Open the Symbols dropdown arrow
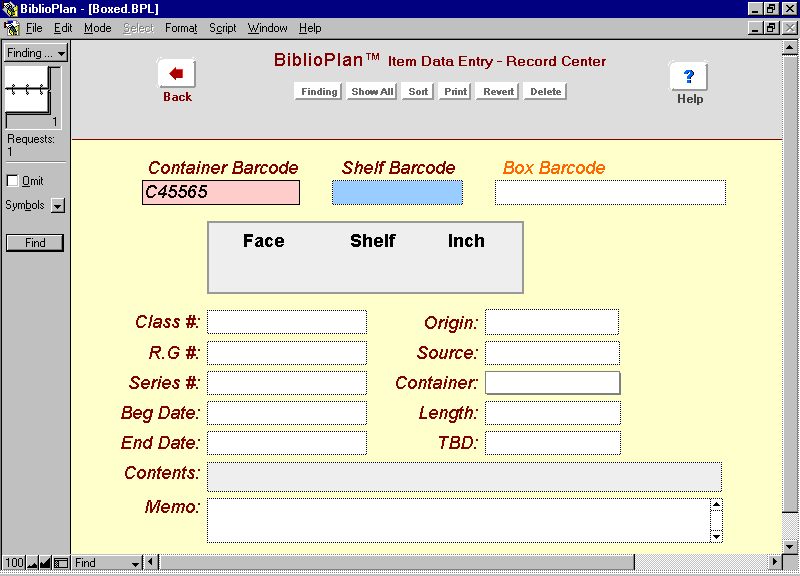This screenshot has height=576, width=800. pos(58,206)
